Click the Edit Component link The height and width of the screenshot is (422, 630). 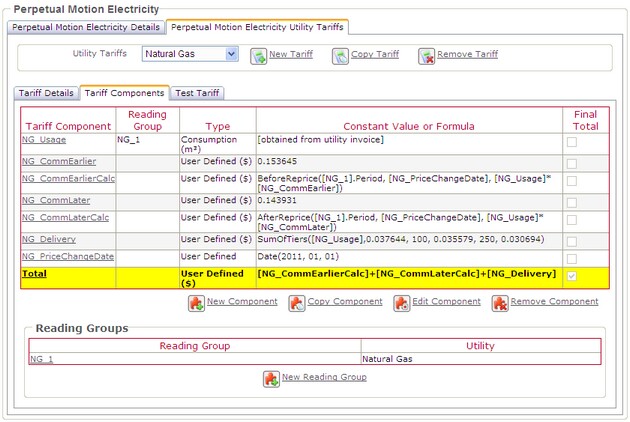(x=446, y=301)
